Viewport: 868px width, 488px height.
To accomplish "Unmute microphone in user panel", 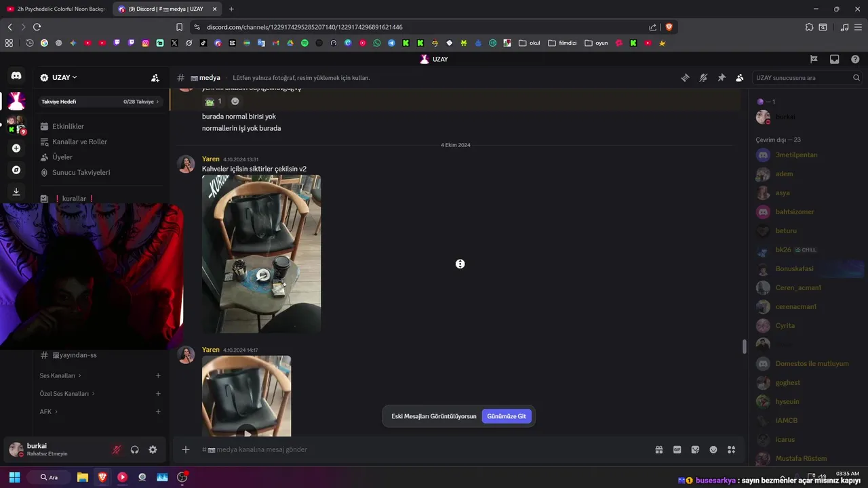I will (117, 449).
